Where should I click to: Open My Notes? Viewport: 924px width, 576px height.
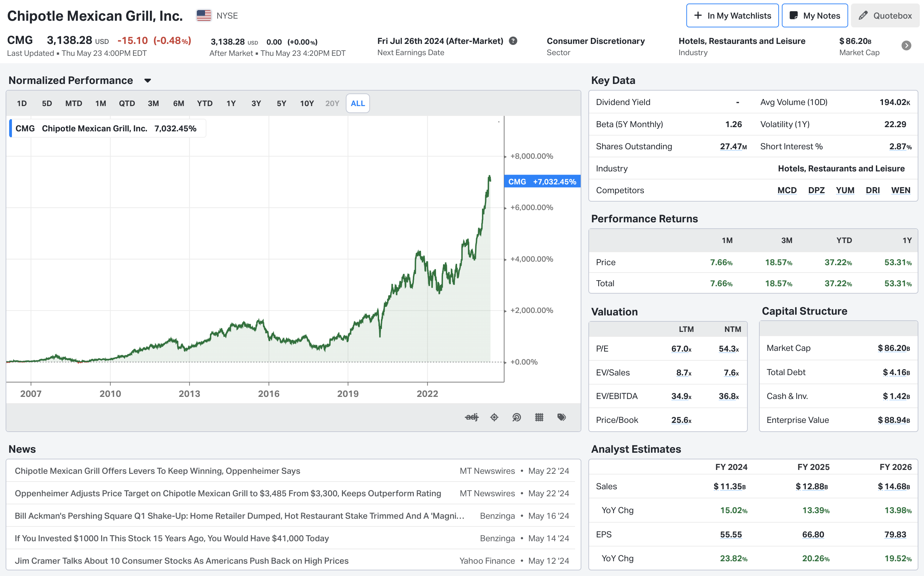coord(815,15)
